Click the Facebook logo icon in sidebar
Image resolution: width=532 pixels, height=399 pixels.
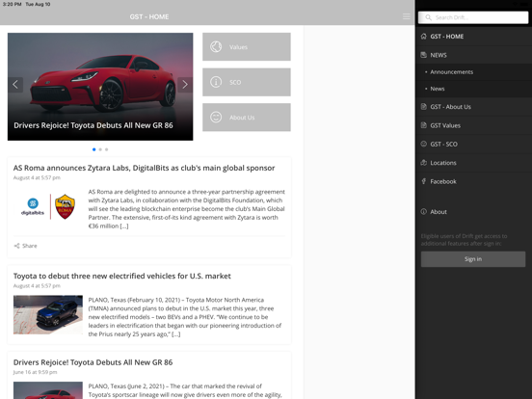pyautogui.click(x=423, y=181)
